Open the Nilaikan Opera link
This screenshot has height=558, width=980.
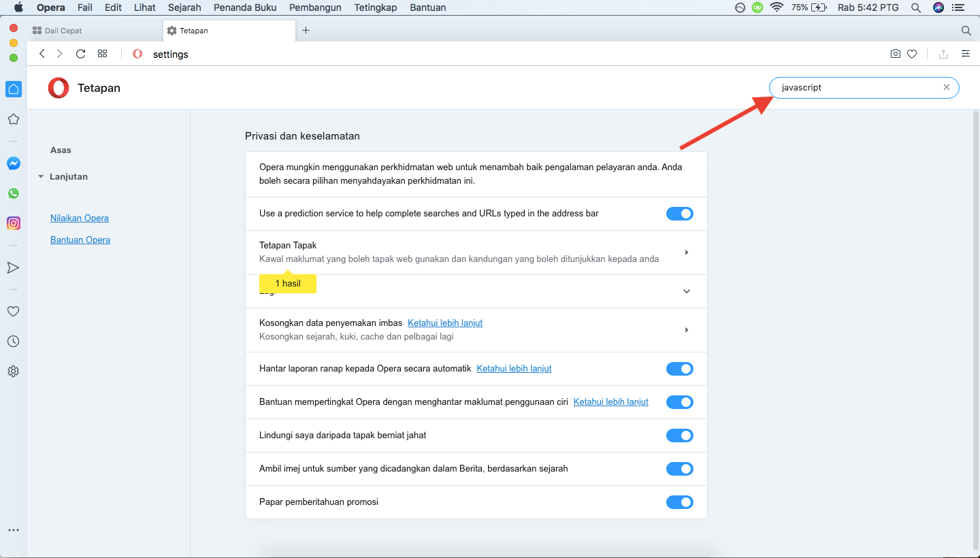click(80, 218)
